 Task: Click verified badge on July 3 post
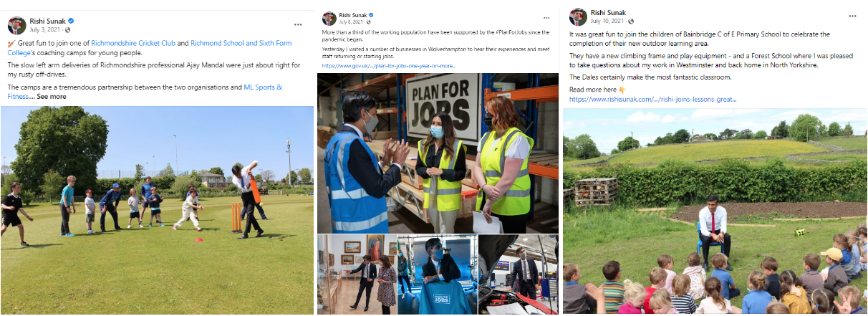(x=69, y=21)
